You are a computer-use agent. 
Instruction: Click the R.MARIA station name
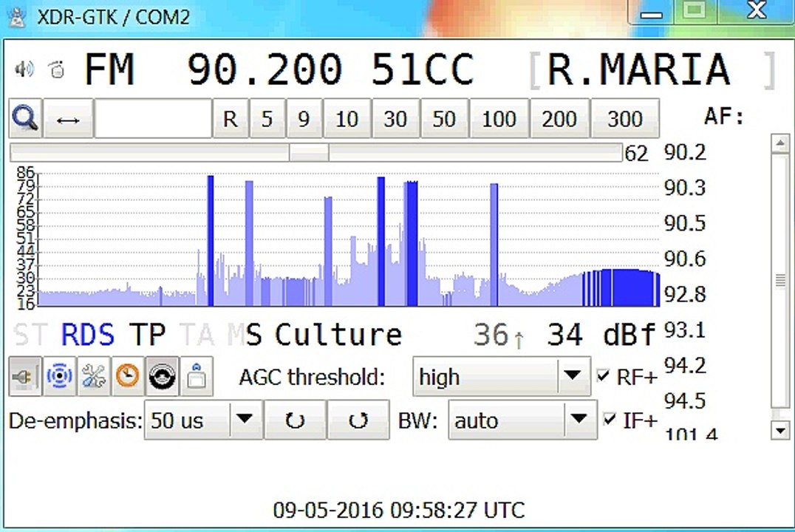tap(639, 69)
